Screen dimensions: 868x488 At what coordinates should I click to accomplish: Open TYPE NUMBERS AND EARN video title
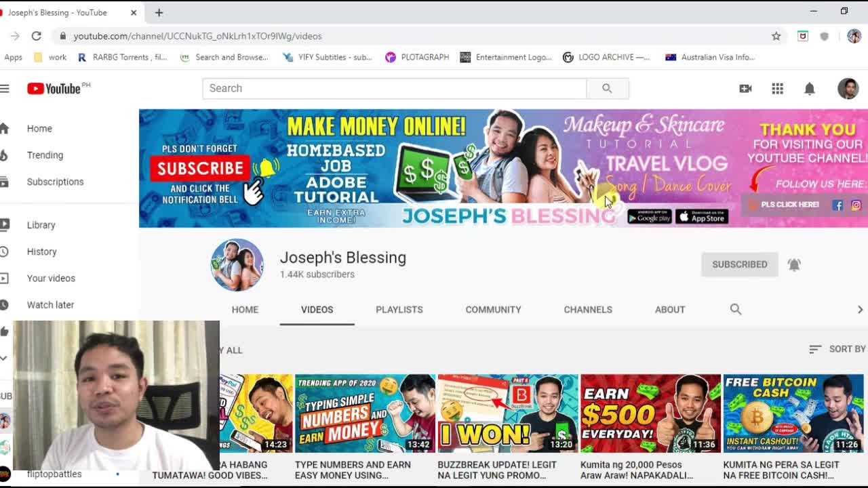(x=353, y=470)
